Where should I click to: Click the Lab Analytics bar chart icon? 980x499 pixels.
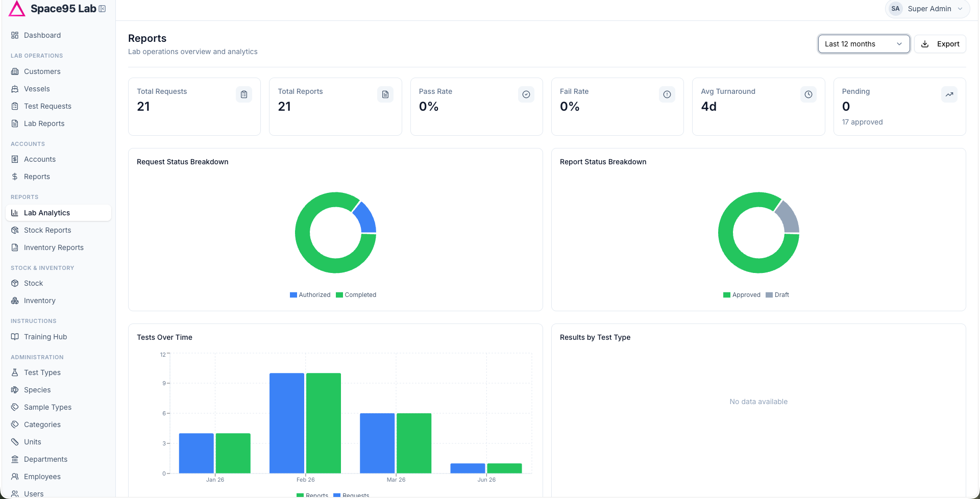[15, 213]
